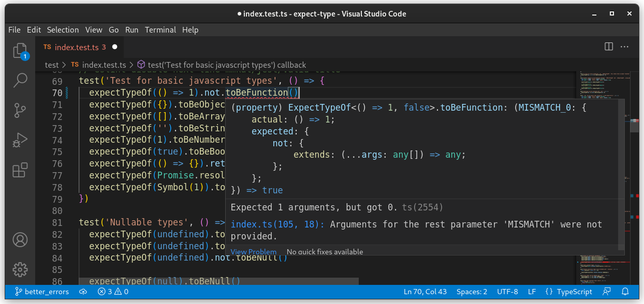This screenshot has width=644, height=304.
Task: Change indentation via Spaces: 2
Action: [472, 292]
